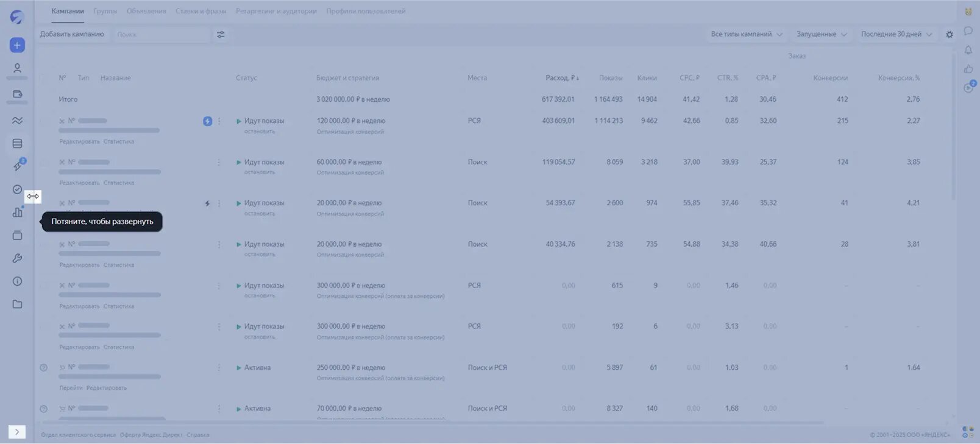
Task: Open the bar chart statistics icon in sidebar
Action: [x=18, y=212]
